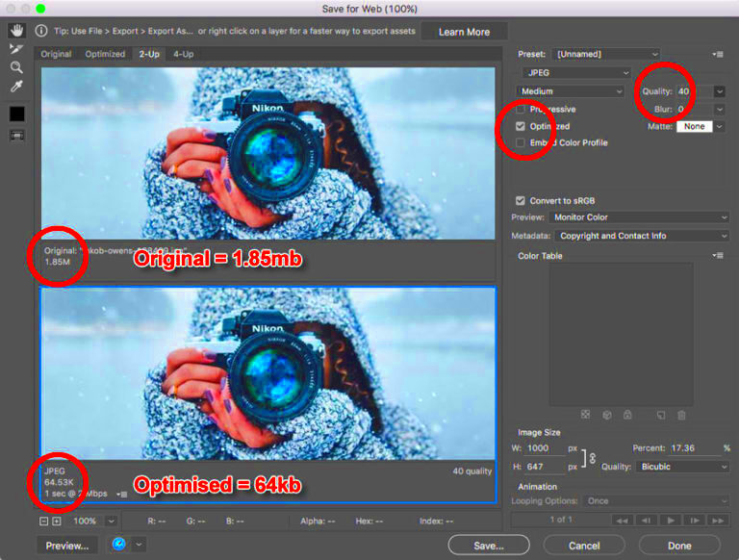Viewport: 739px width, 560px height.
Task: Click the delete color trash icon
Action: (x=681, y=415)
